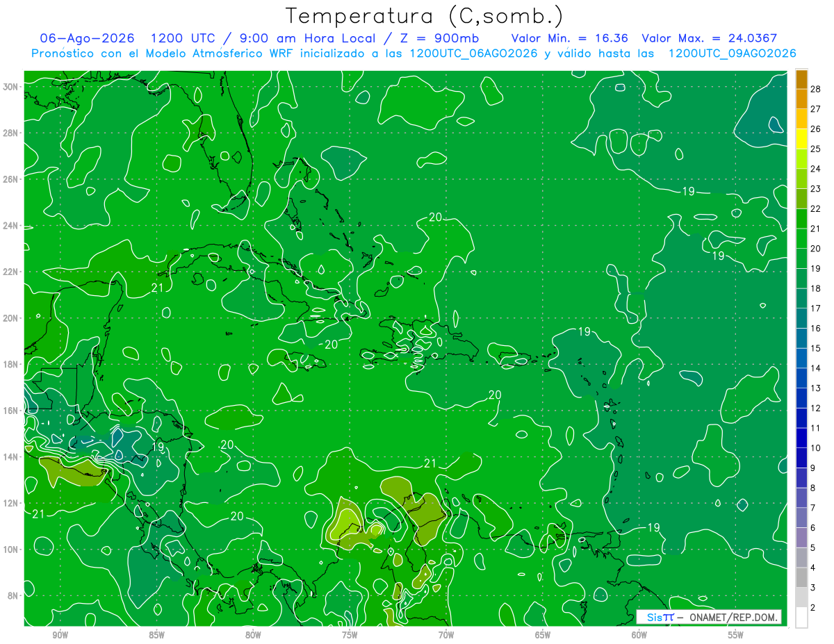
Task: Click the '90W' longitude axis label
Action: [x=60, y=635]
